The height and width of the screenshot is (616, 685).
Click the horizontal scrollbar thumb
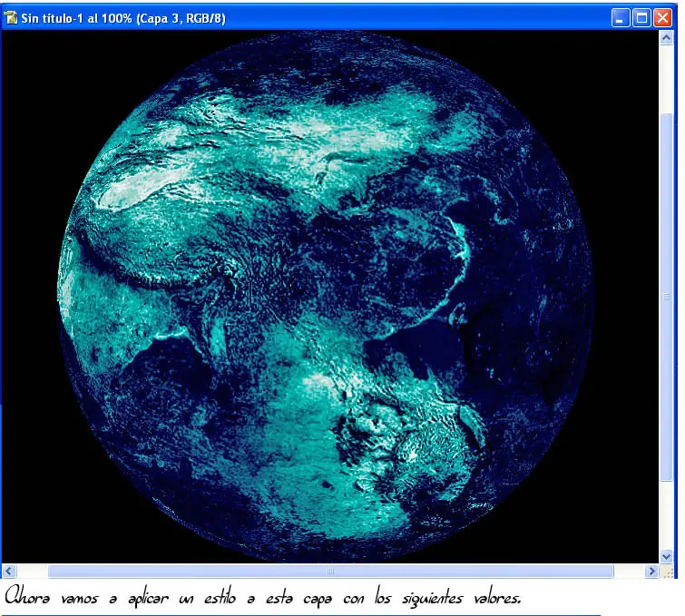(330, 571)
